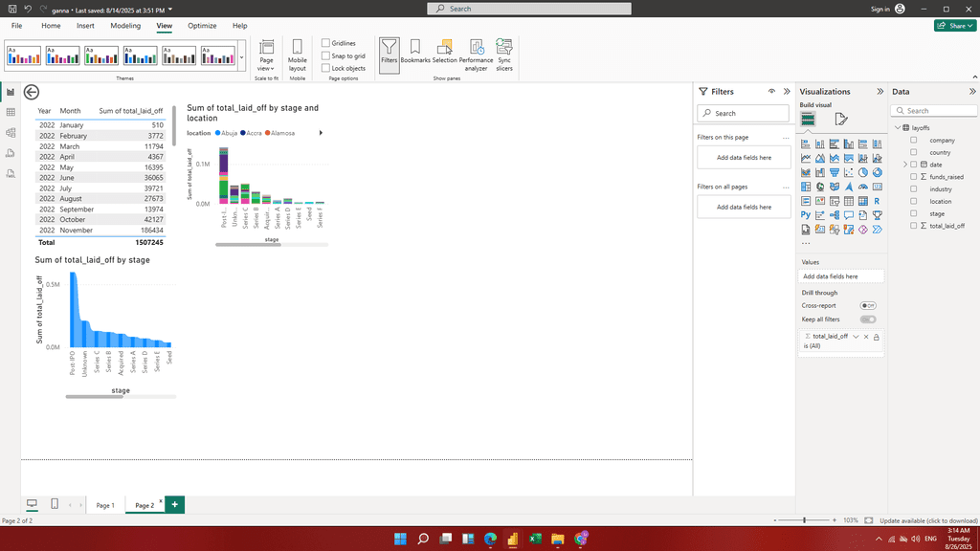This screenshot has width=980, height=551.
Task: Collapse the Filters pane with chevrons
Action: tap(787, 91)
